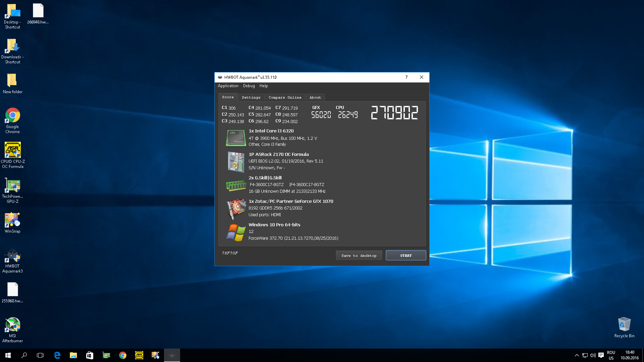Switch to the About tab

[x=315, y=98]
